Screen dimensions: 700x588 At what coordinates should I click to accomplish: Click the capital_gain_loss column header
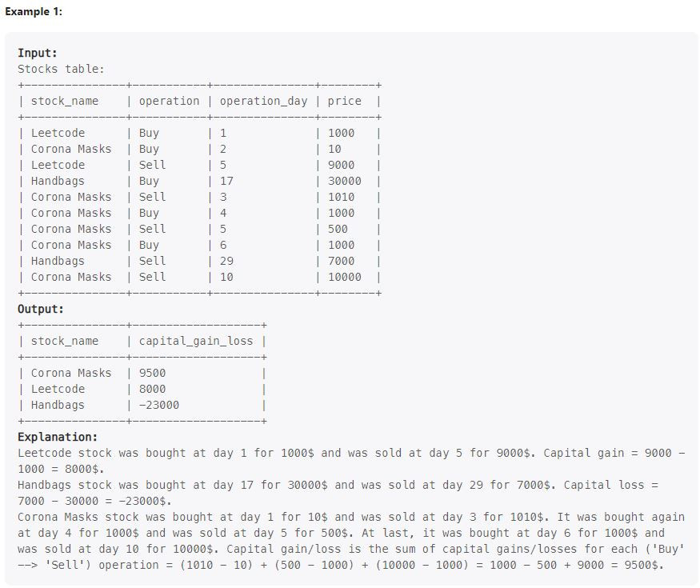pyautogui.click(x=195, y=342)
